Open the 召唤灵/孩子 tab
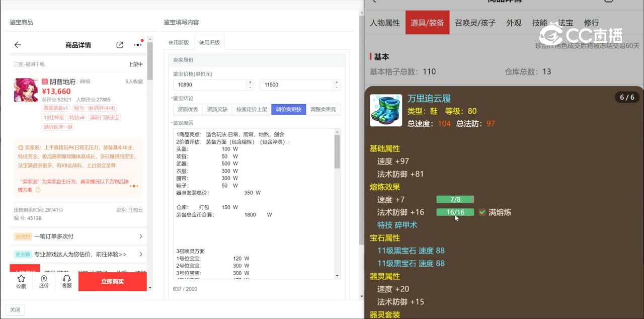Viewport: 644px width, 319px height. 475,23
